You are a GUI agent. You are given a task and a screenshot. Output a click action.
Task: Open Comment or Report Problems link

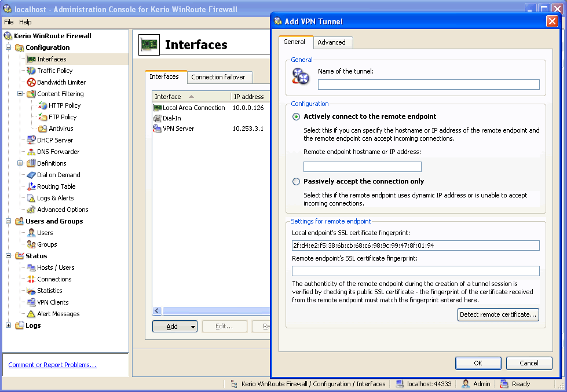point(53,365)
